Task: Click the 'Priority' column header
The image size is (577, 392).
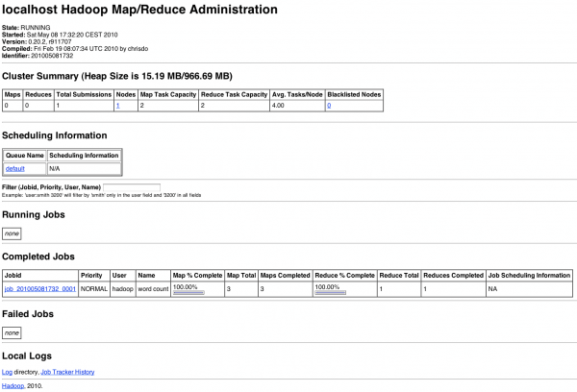Action: (94, 276)
